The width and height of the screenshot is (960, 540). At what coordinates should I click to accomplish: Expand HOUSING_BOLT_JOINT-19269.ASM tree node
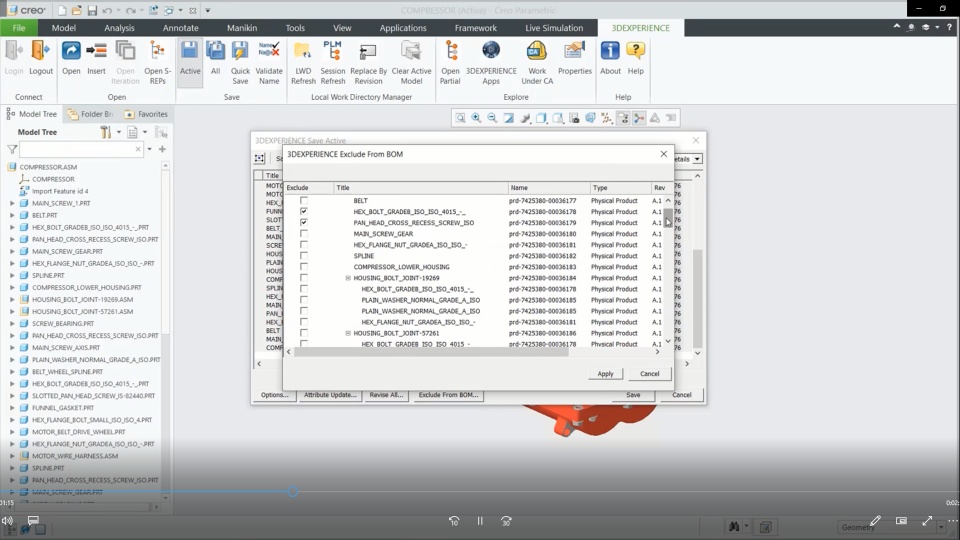click(12, 299)
